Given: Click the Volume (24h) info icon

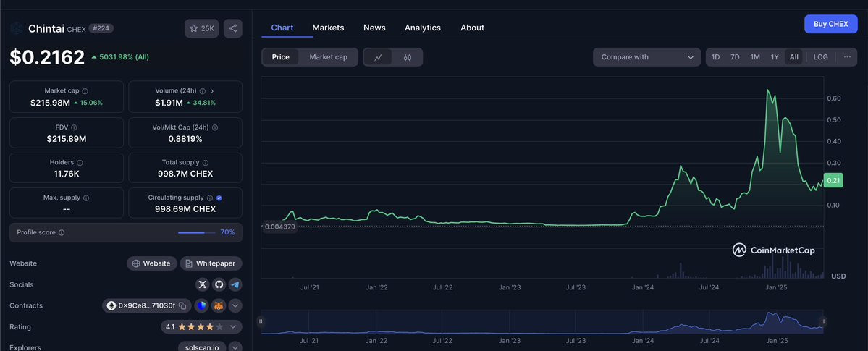Looking at the screenshot, I should (x=203, y=90).
